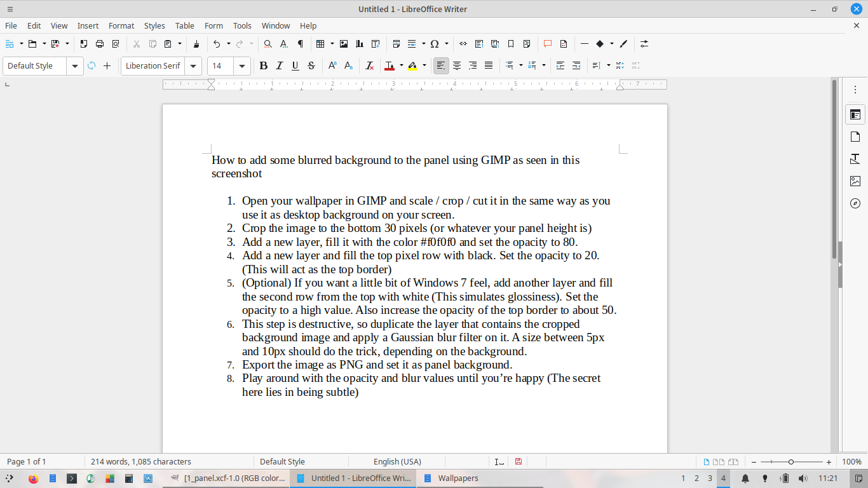
Task: Expand the Liberation Serif font name dropdown
Action: coord(194,66)
